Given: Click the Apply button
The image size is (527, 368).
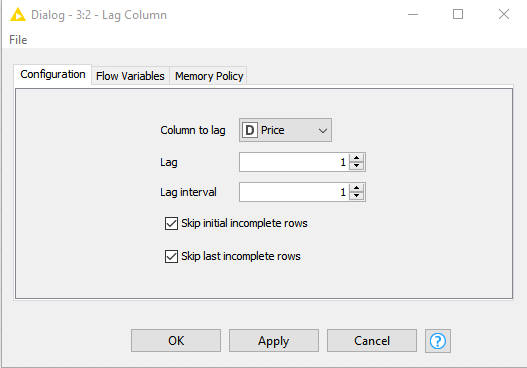Looking at the screenshot, I should pyautogui.click(x=274, y=341).
